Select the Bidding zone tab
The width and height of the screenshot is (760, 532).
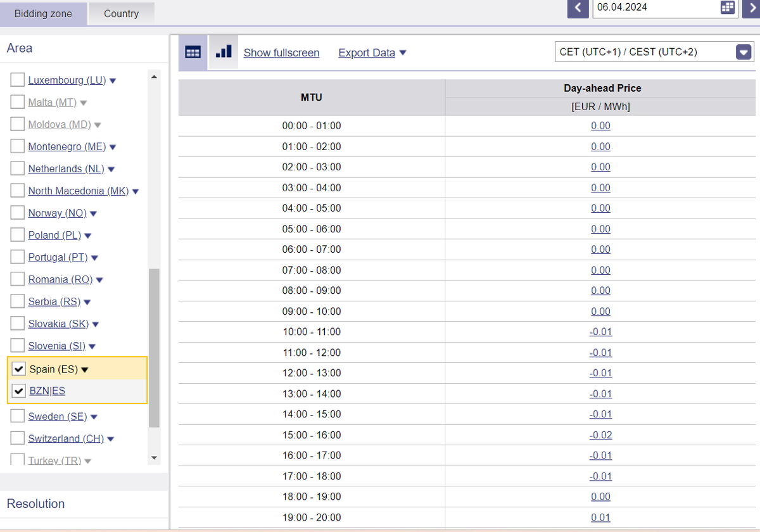coord(43,13)
